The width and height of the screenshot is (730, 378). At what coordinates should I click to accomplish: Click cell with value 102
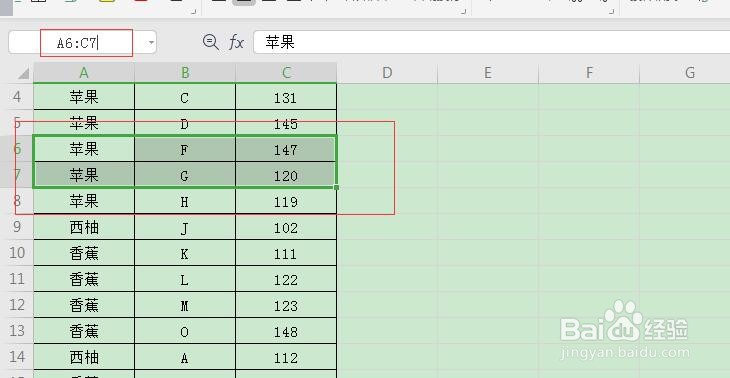pyautogui.click(x=286, y=227)
